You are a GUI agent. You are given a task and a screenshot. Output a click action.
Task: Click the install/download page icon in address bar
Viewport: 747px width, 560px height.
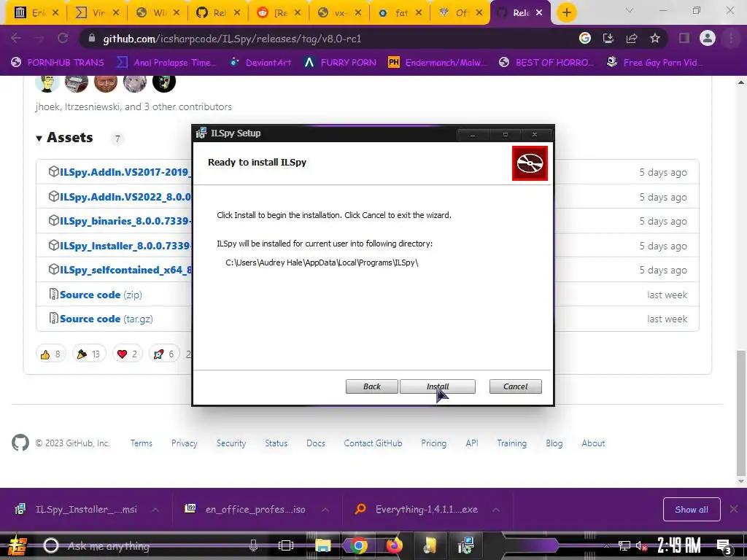[x=608, y=38]
